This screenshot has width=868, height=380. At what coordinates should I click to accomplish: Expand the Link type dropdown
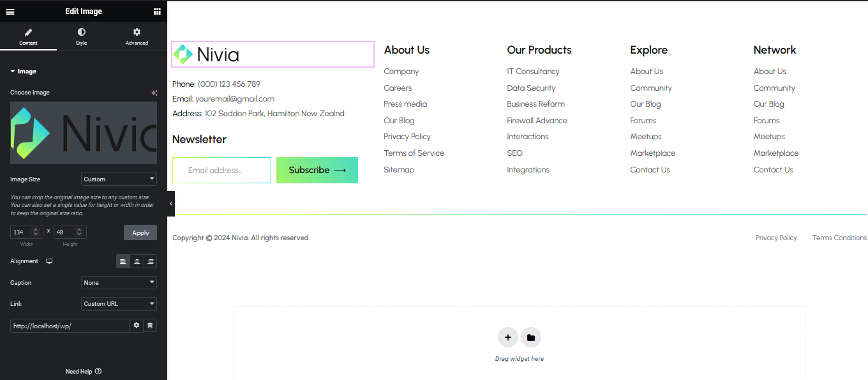119,304
